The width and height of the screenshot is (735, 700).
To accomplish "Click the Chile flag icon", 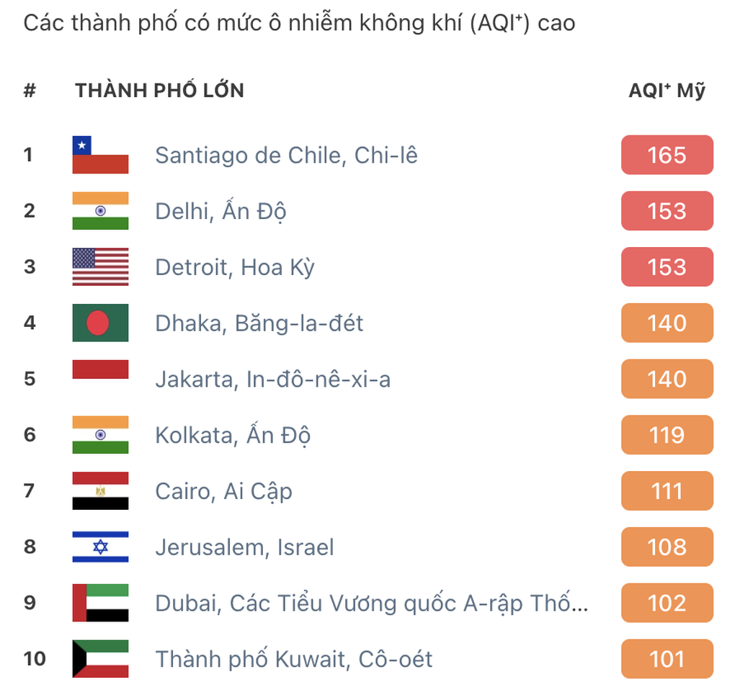I will pyautogui.click(x=100, y=155).
